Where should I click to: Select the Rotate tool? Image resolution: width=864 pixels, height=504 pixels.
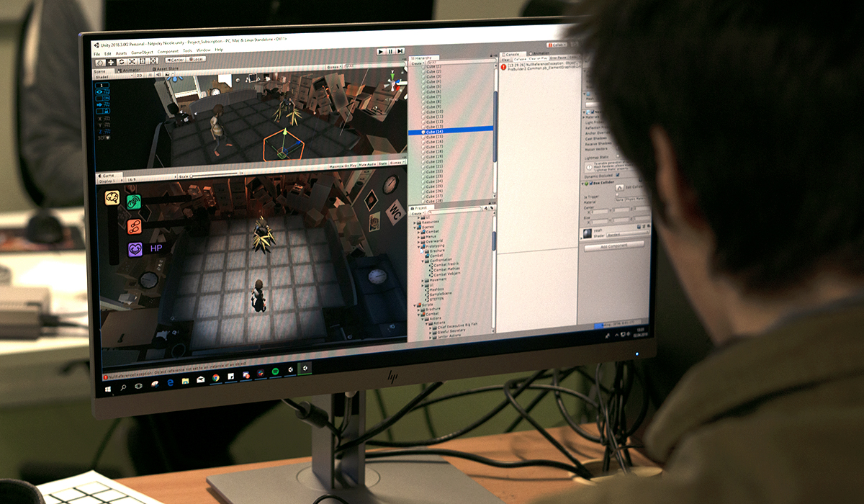pos(122,61)
